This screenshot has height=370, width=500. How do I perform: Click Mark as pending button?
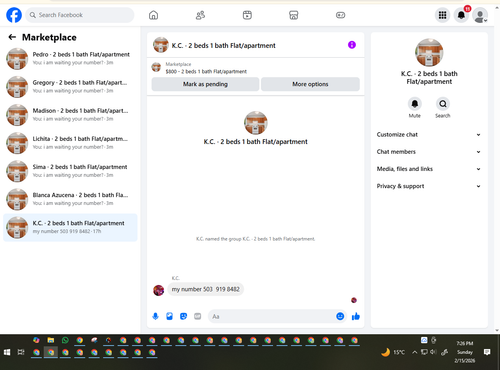click(205, 84)
